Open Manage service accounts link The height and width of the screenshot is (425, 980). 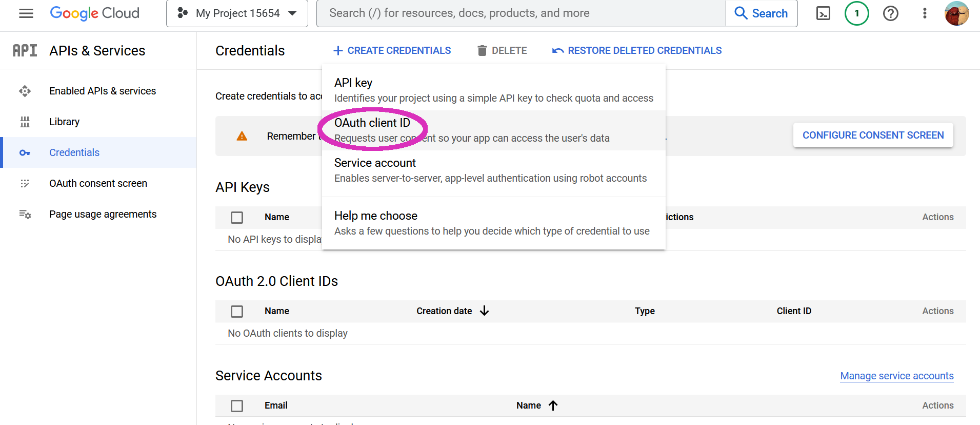click(897, 376)
